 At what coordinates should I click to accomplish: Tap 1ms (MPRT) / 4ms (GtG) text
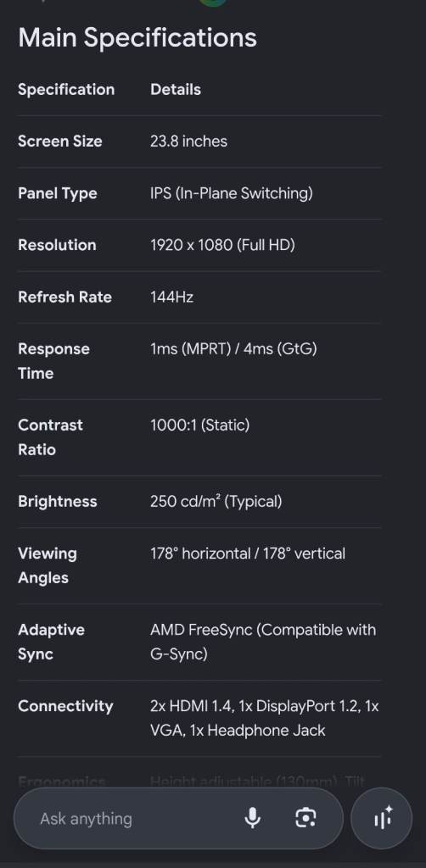coord(233,348)
